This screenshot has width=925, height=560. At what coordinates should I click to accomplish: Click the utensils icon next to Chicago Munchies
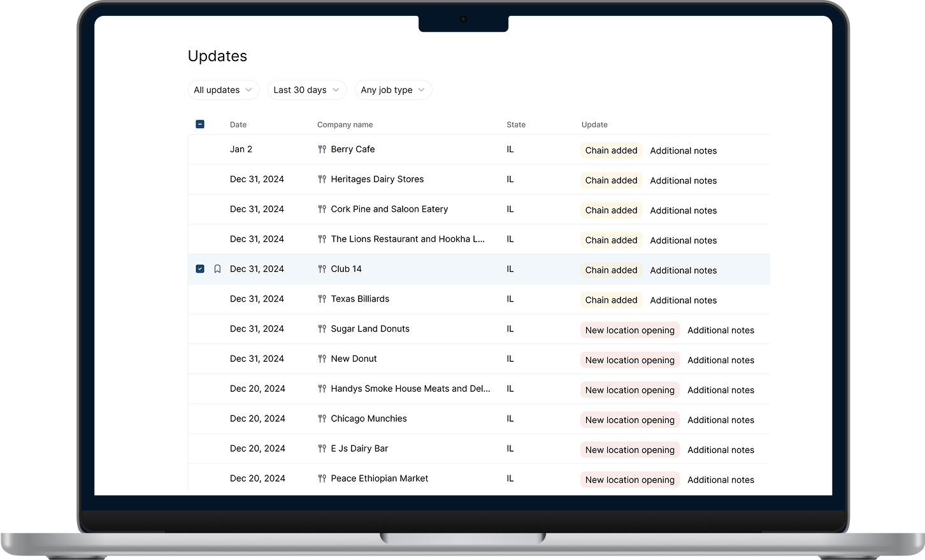point(322,419)
